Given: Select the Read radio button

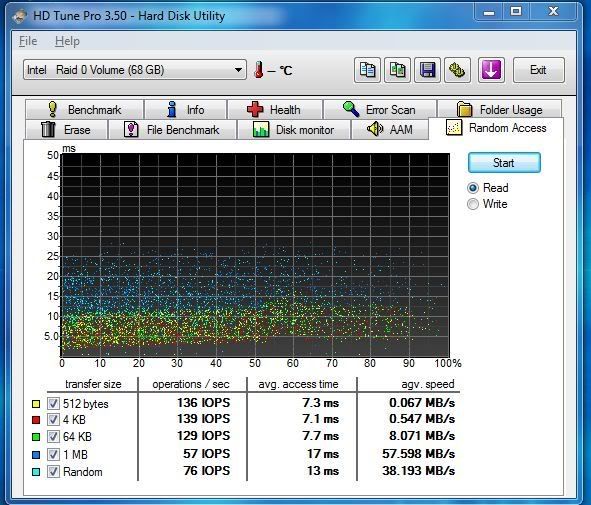Looking at the screenshot, I should click(x=473, y=188).
